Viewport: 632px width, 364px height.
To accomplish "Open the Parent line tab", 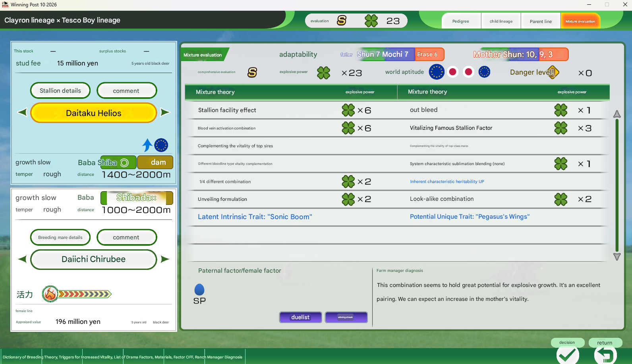I will tap(541, 21).
